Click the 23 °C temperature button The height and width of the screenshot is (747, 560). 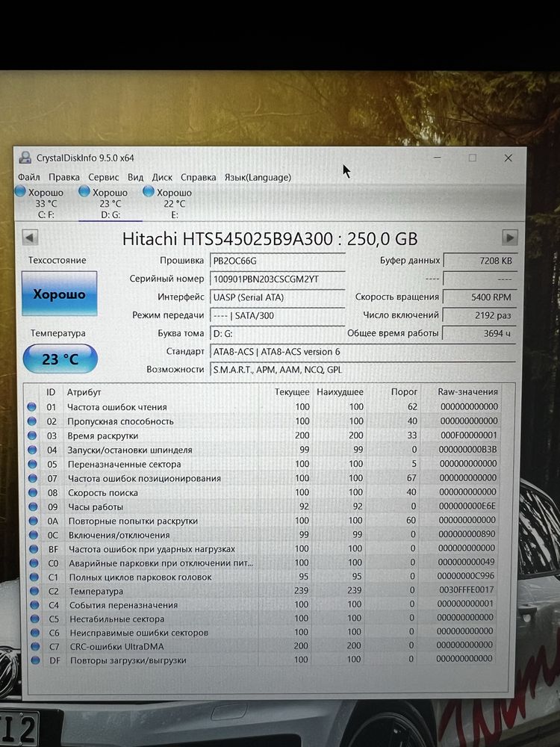(60, 359)
